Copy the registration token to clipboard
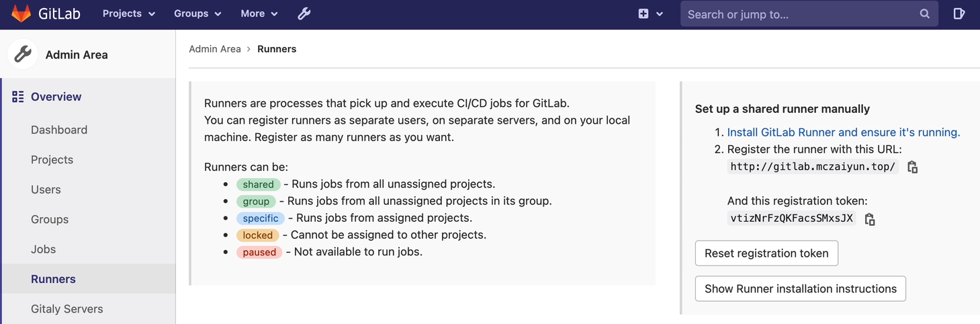This screenshot has height=324, width=980. (870, 219)
